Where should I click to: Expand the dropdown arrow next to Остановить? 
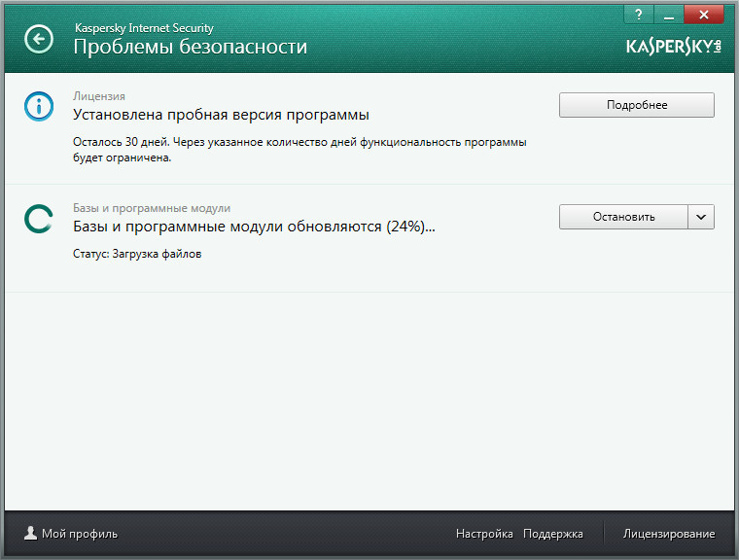click(702, 217)
